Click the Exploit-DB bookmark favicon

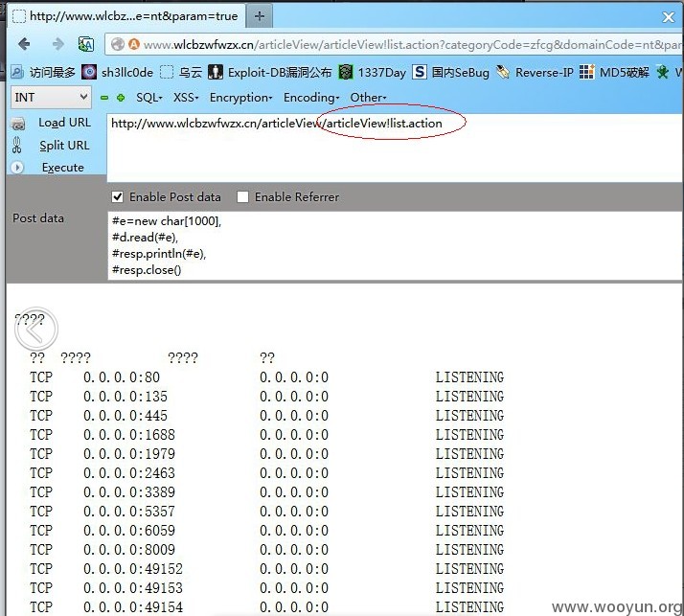pyautogui.click(x=215, y=72)
